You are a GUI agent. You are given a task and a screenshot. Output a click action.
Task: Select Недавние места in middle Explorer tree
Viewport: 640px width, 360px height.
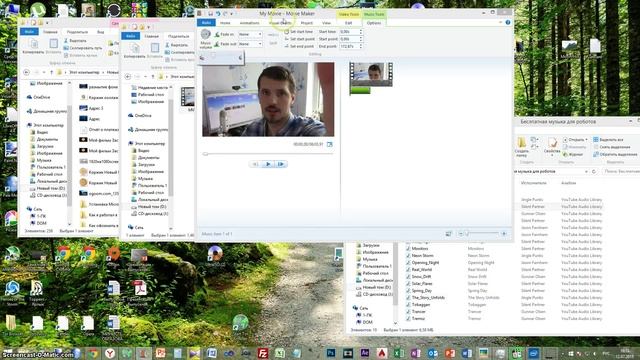149,87
